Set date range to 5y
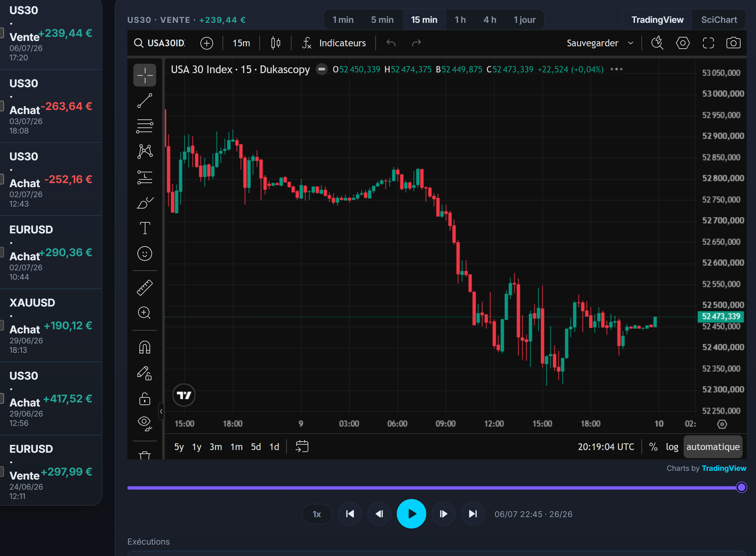Screen dimensions: 756x556 (179, 447)
